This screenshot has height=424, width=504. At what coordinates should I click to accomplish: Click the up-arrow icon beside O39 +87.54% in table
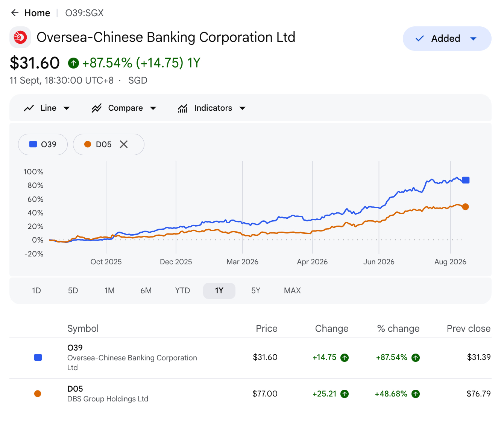pyautogui.click(x=416, y=358)
